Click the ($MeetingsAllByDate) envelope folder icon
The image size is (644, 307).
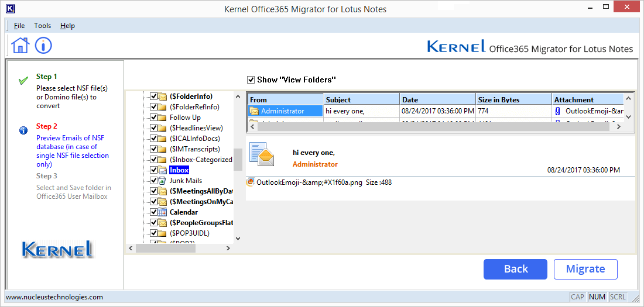point(163,191)
